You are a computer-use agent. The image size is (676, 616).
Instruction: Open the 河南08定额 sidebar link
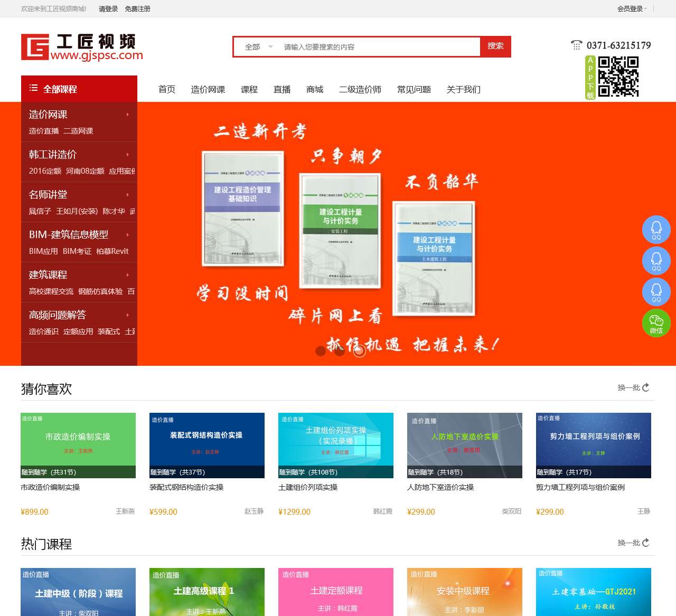coord(85,171)
